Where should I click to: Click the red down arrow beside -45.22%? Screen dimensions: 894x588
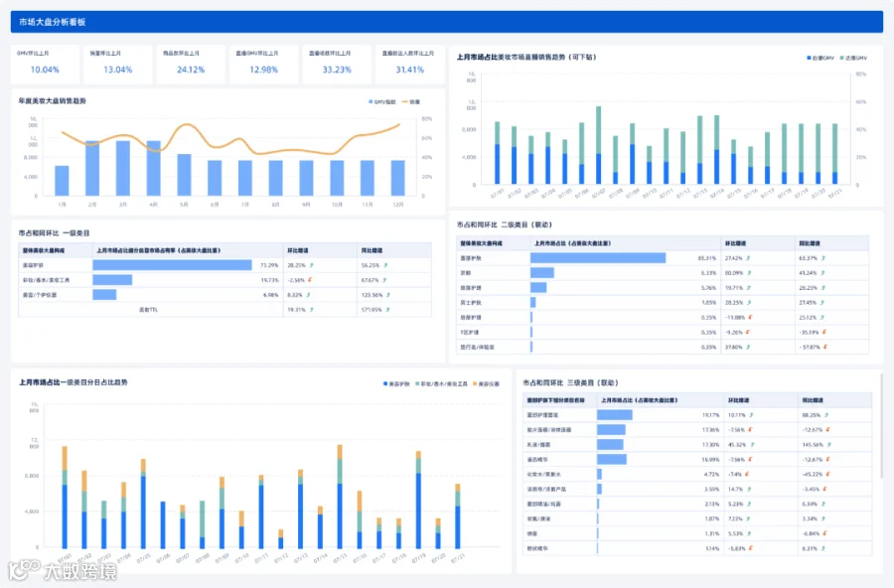click(x=827, y=474)
